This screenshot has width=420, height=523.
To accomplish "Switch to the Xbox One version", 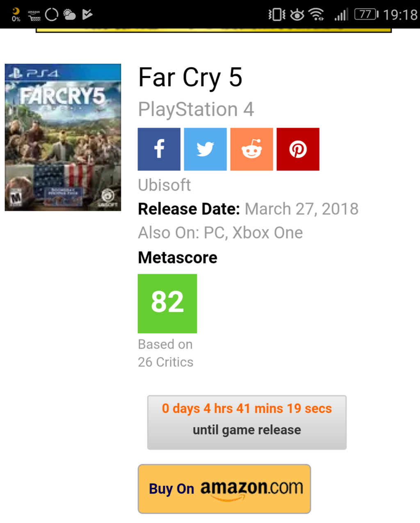I will 267,233.
